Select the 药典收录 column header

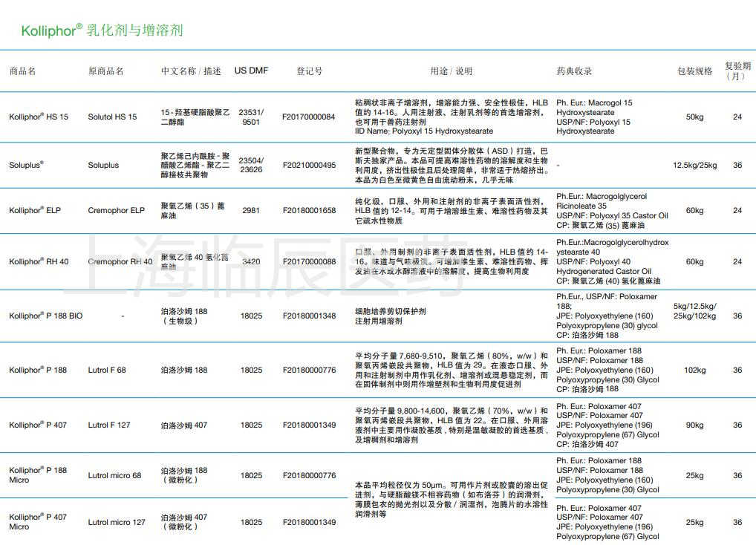(574, 71)
